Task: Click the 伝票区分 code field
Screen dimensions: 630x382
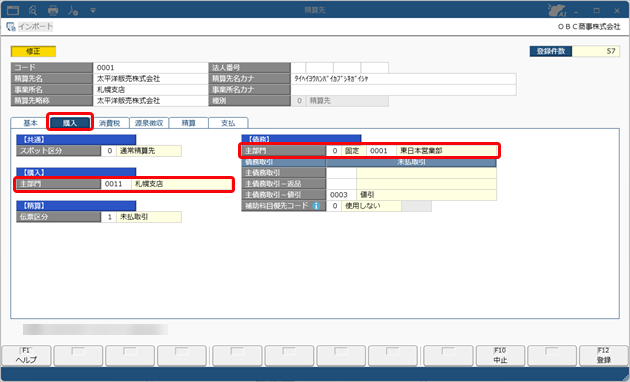Action: (109, 217)
